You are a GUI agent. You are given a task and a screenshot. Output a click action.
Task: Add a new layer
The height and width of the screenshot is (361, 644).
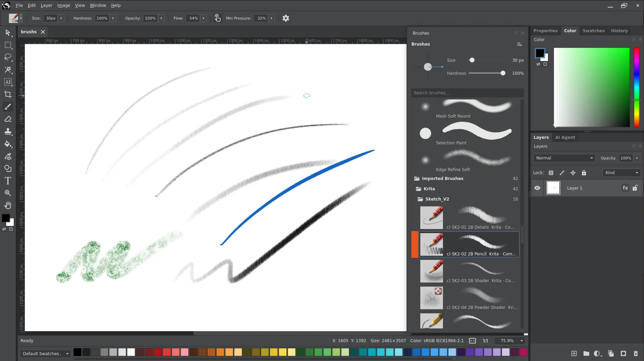tap(574, 353)
